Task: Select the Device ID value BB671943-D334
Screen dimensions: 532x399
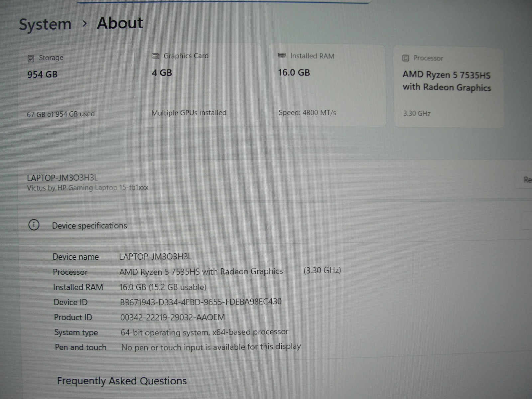Action: tap(201, 302)
